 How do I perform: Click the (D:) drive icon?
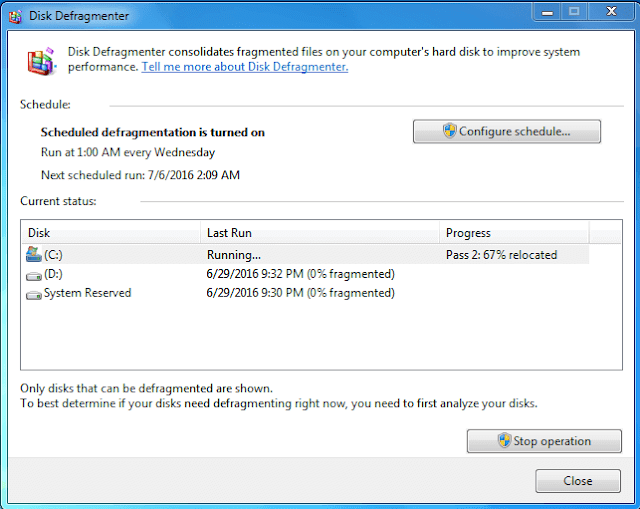[34, 274]
